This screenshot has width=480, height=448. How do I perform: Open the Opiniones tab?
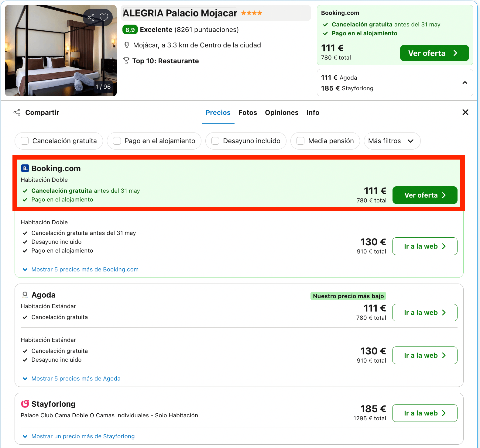click(282, 113)
